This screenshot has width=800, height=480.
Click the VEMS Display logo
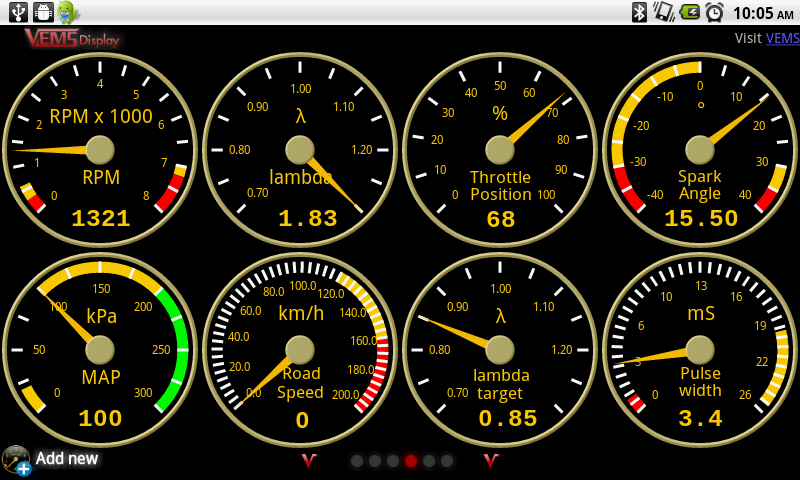[72, 39]
